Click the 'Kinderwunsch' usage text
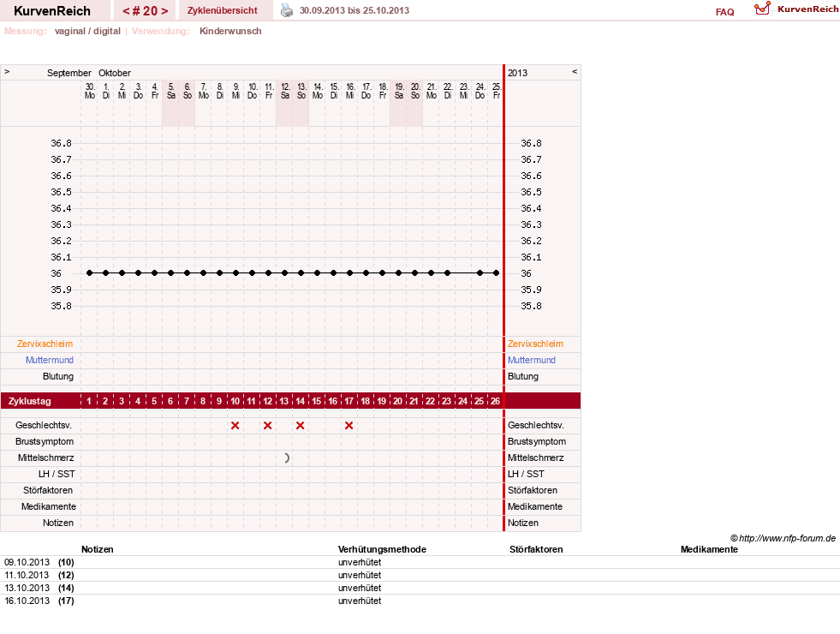The height and width of the screenshot is (634, 840). click(x=230, y=31)
